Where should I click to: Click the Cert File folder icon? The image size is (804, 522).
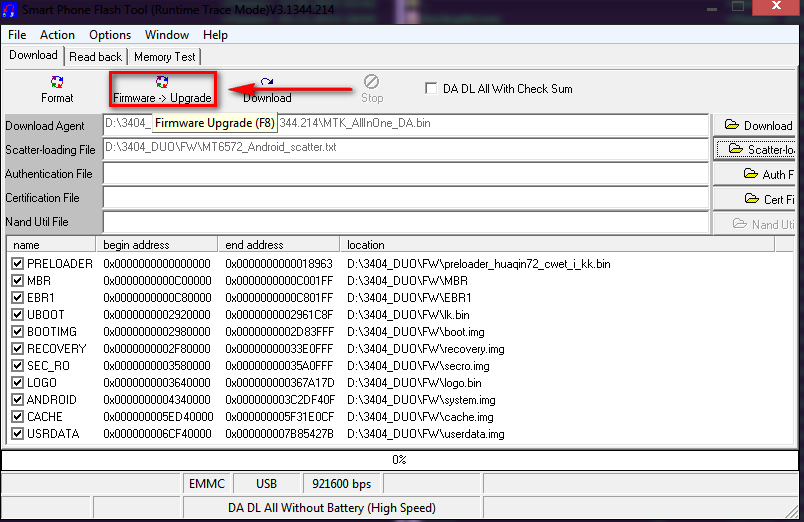click(752, 198)
